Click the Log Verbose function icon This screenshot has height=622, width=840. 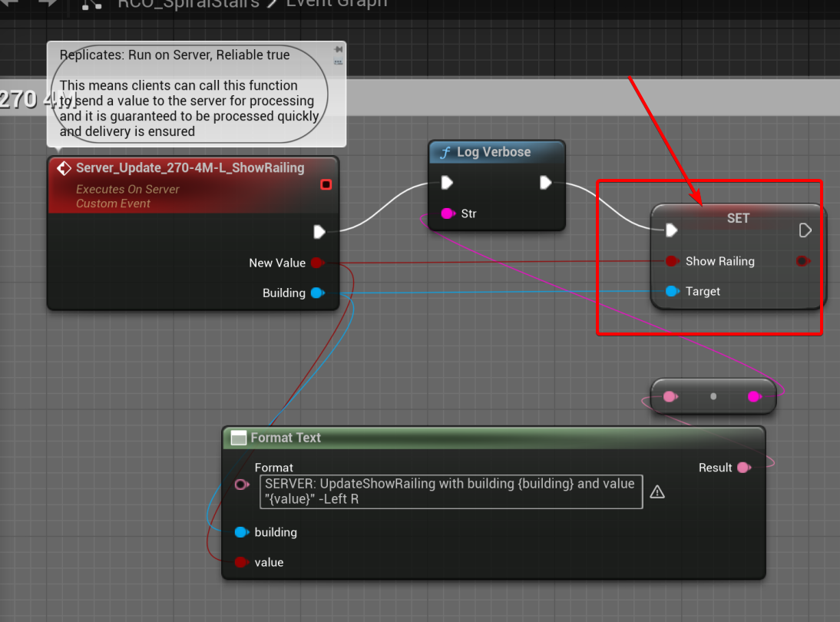click(445, 153)
